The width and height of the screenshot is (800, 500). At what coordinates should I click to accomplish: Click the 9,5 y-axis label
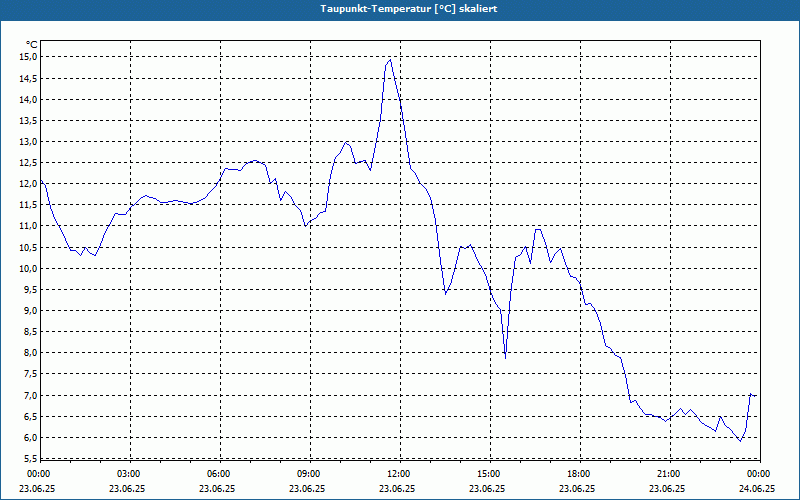30,290
